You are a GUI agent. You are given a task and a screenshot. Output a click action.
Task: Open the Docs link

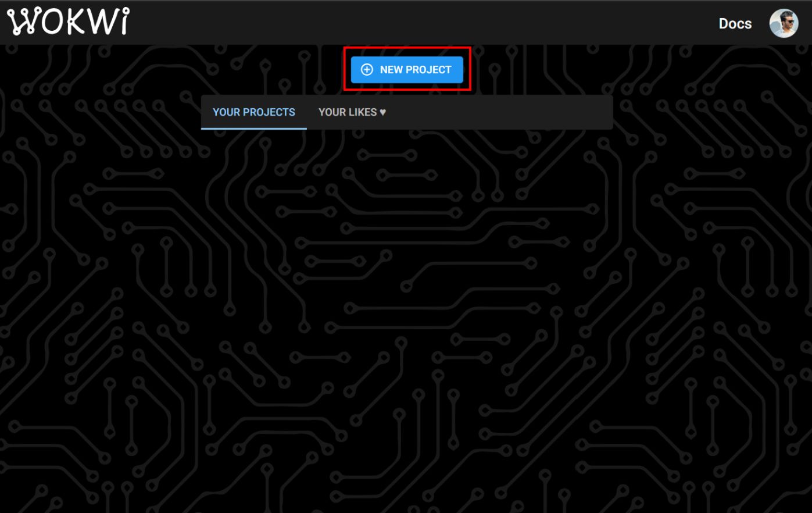click(x=735, y=24)
